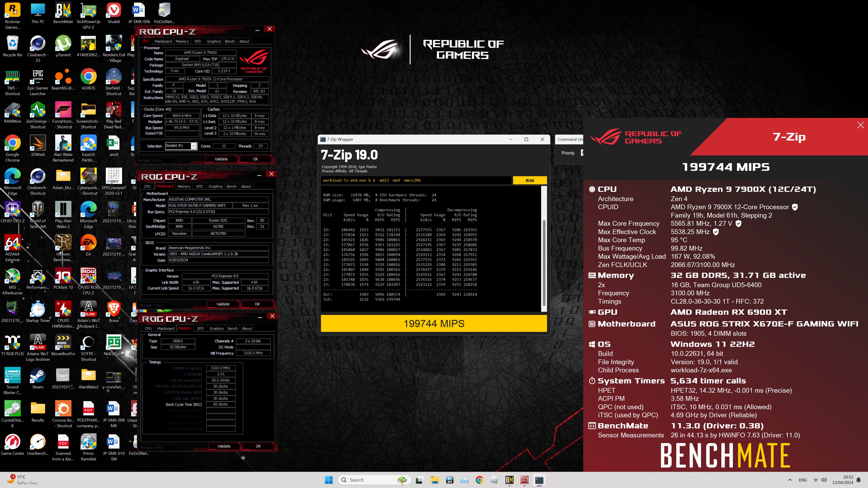Click the ENG language indicator
The width and height of the screenshot is (868, 488).
pyautogui.click(x=803, y=480)
